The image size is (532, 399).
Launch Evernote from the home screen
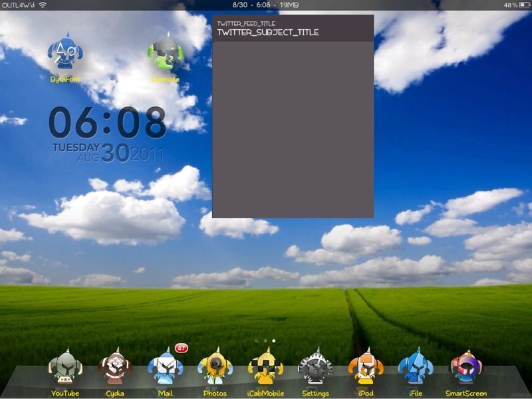pos(166,53)
